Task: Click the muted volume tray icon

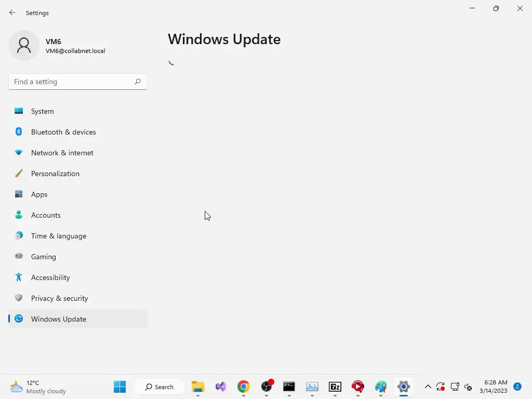Action: point(468,387)
